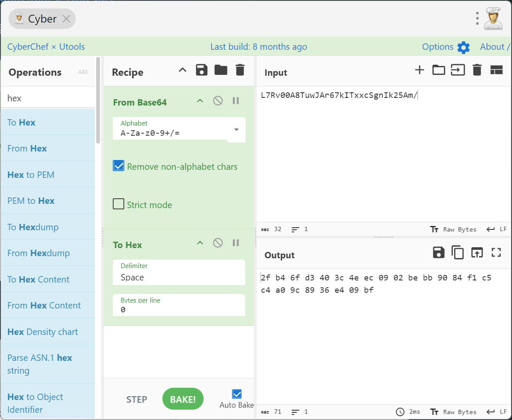Open the input LF end-of-line selector
512x420 pixels.
coord(497,229)
